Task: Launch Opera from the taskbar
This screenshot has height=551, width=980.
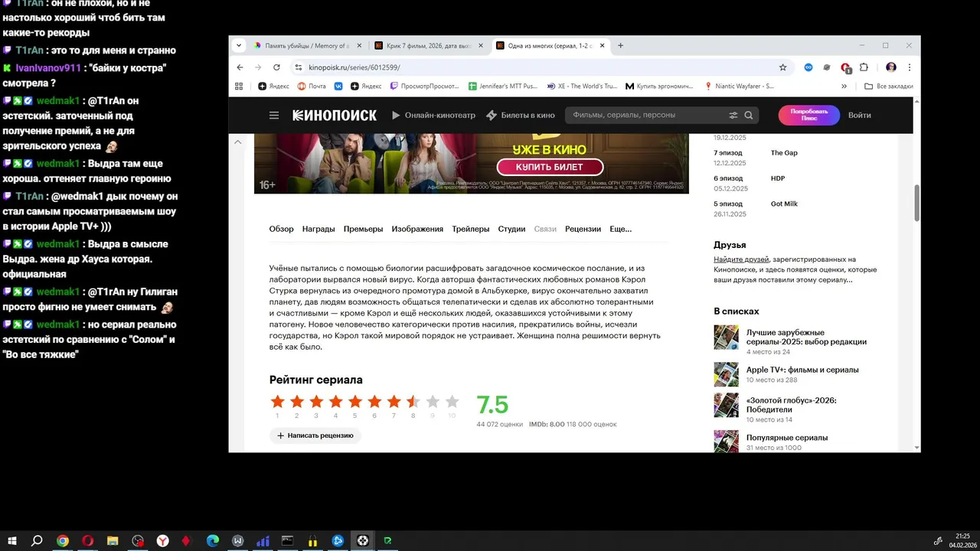Action: click(x=88, y=540)
